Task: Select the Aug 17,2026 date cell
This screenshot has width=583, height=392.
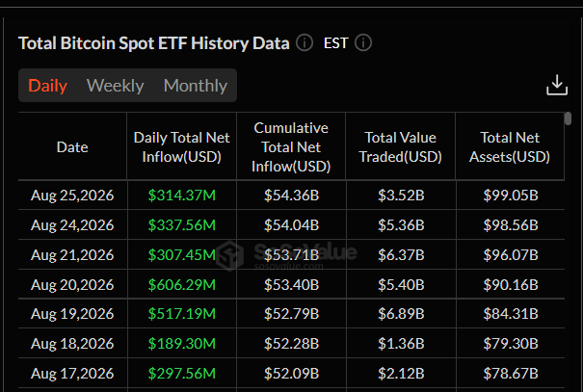Action: [x=72, y=373]
